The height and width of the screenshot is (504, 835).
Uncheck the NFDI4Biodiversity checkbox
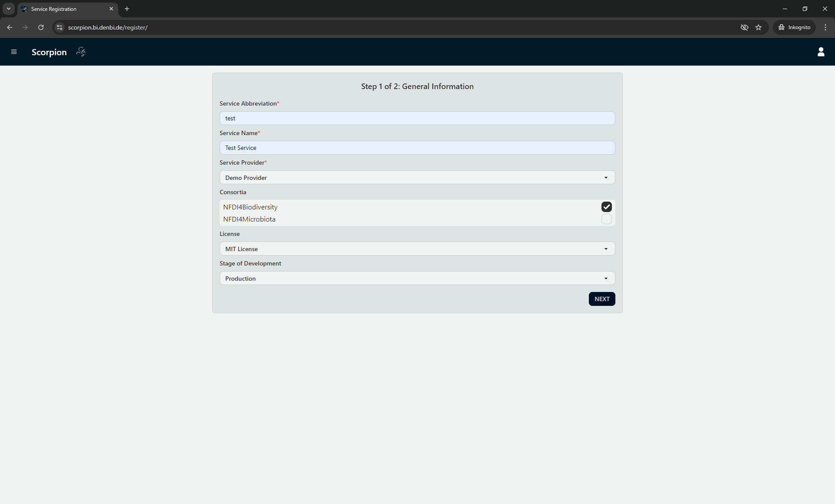[x=606, y=207]
